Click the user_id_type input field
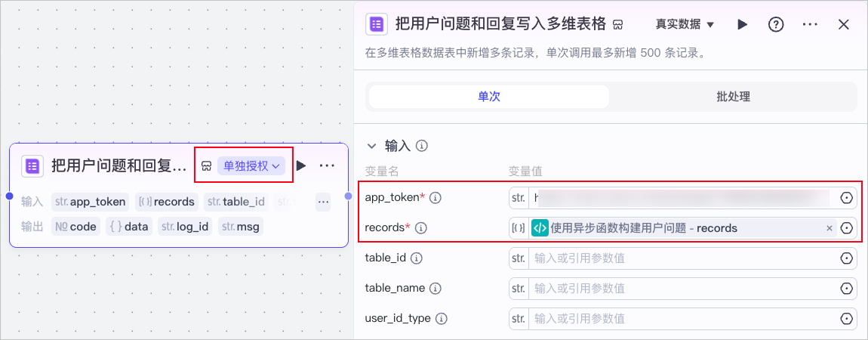Image resolution: width=868 pixels, height=340 pixels. (682, 319)
